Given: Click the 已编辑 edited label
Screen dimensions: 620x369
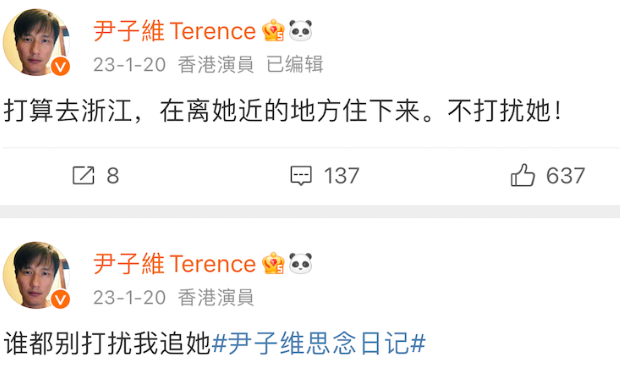Looking at the screenshot, I should (x=295, y=64).
